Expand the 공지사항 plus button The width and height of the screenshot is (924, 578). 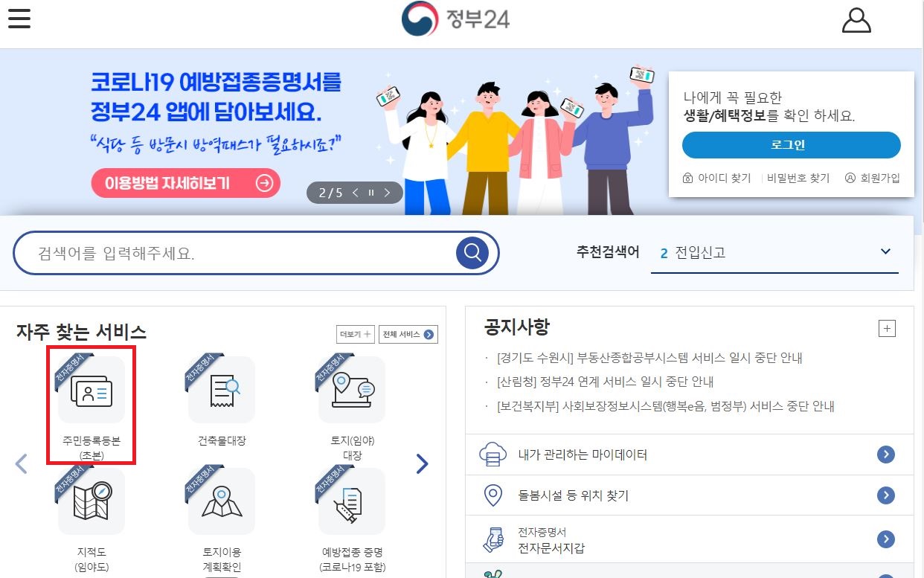887,329
